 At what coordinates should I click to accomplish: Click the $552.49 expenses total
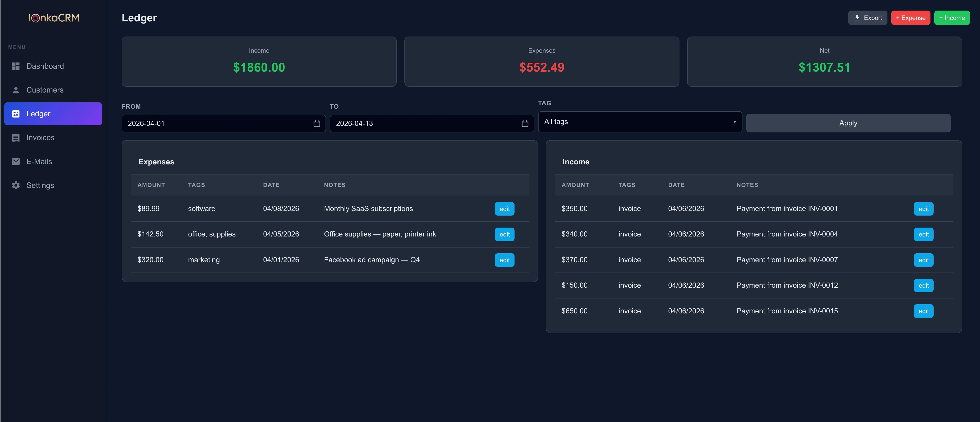tap(541, 67)
